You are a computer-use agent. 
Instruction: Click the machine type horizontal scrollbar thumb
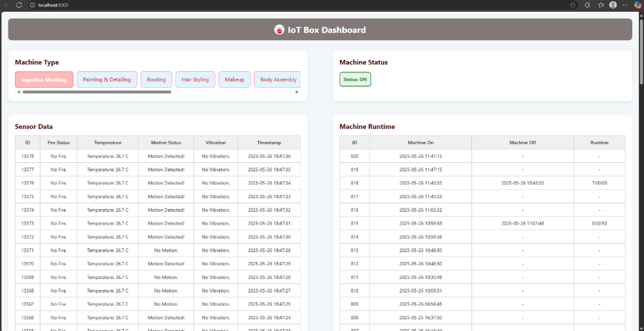pos(96,92)
